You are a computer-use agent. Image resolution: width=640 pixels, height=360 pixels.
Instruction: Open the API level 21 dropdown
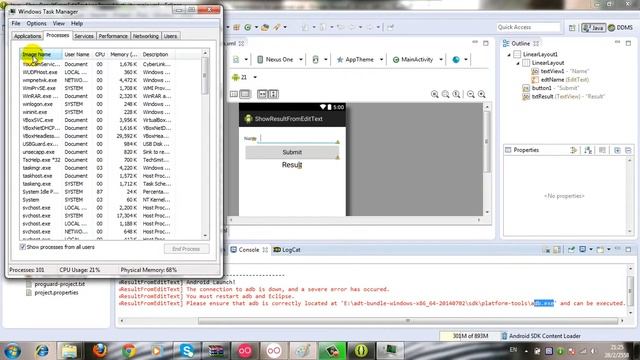coord(255,77)
